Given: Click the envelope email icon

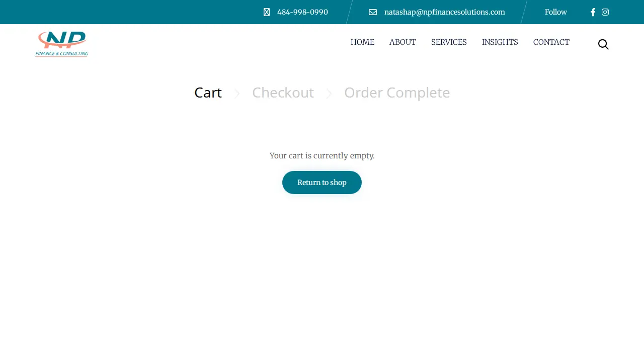Looking at the screenshot, I should pos(373,12).
